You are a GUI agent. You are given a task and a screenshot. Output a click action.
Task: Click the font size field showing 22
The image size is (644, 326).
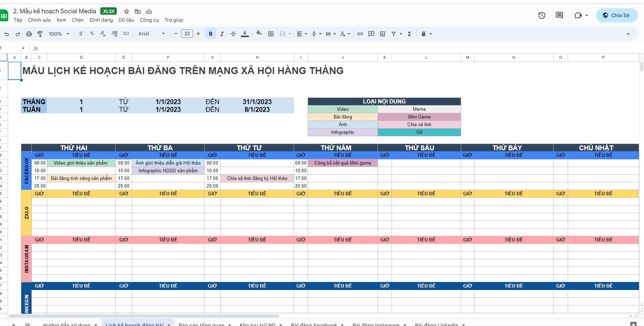(187, 34)
